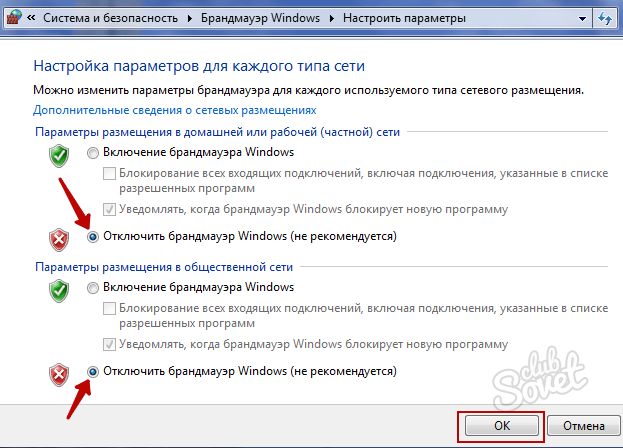Toggle 'Уведомлять' checkbox in private network section
Viewport: 623px width, 448px height.
tap(110, 209)
